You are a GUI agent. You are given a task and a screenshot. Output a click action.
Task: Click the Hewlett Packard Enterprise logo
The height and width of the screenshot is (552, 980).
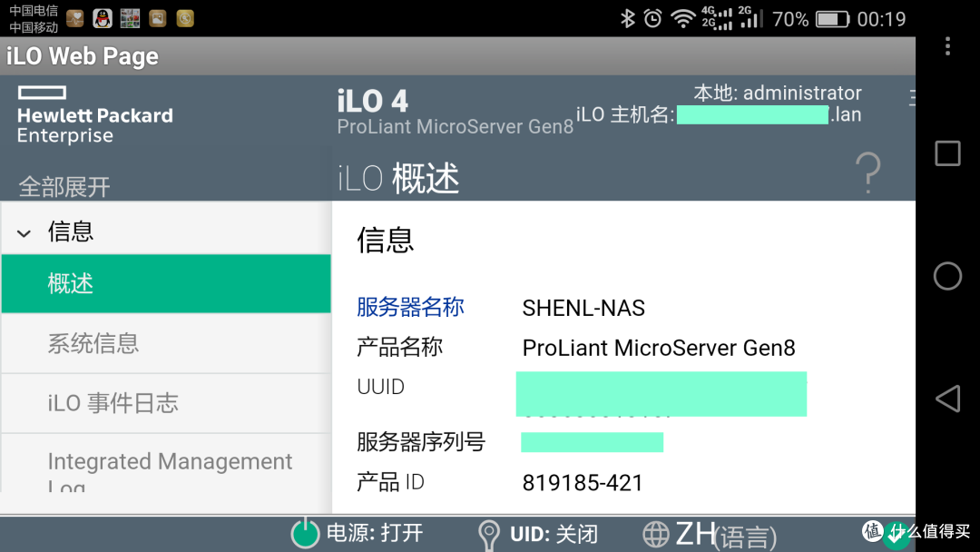pos(95,115)
